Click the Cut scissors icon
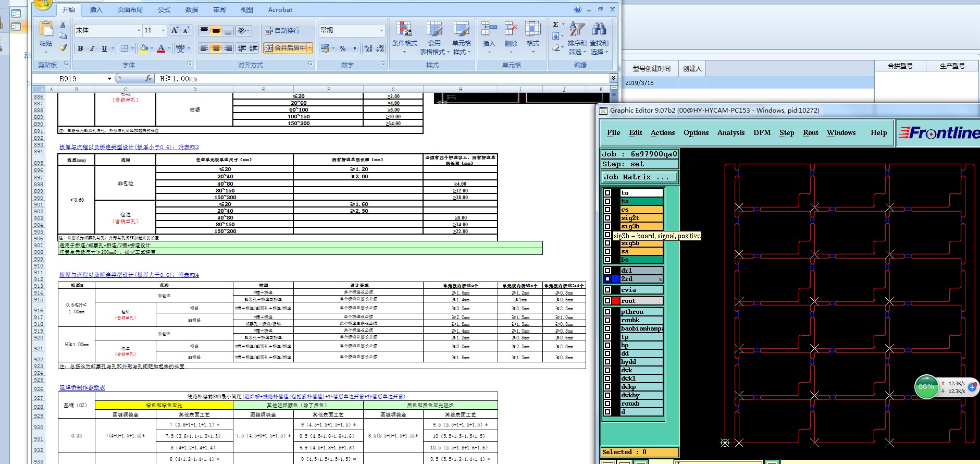Viewport: 980px width, 464px height. 63,25
